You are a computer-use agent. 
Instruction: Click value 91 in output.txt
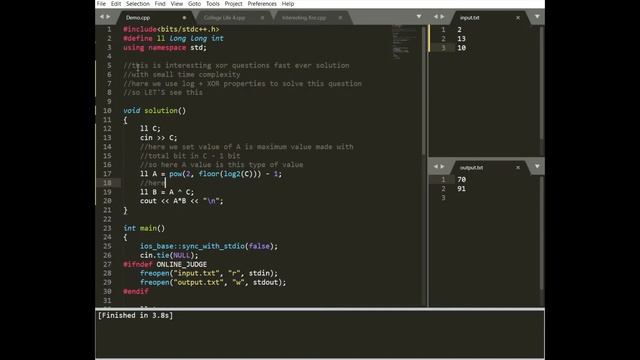pyautogui.click(x=461, y=189)
